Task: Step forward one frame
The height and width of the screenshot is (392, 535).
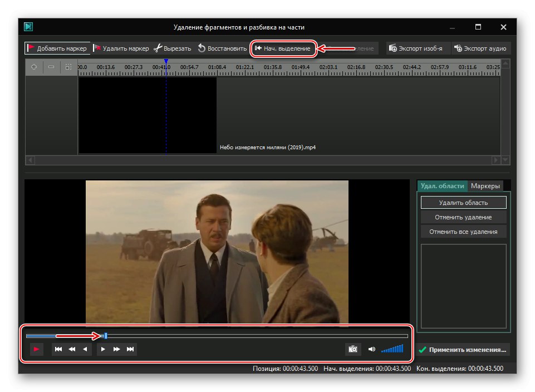Action: [x=103, y=349]
